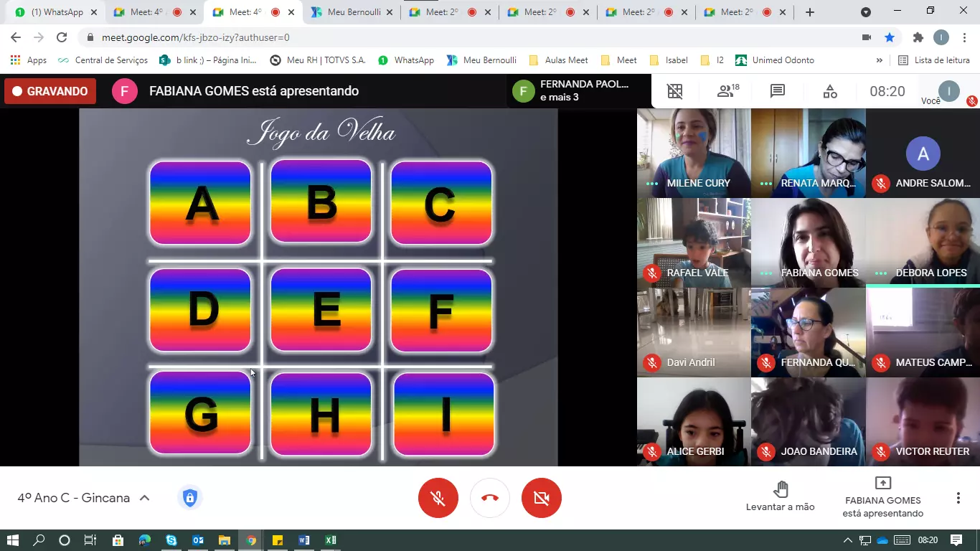Click the red hang up call button
This screenshot has height=551, width=980.
pyautogui.click(x=490, y=498)
